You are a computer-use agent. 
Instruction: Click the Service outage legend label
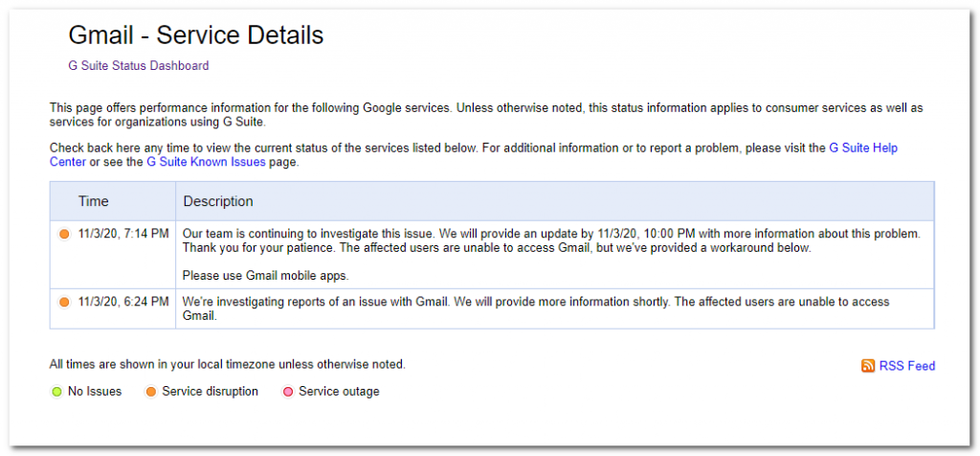[x=339, y=392]
